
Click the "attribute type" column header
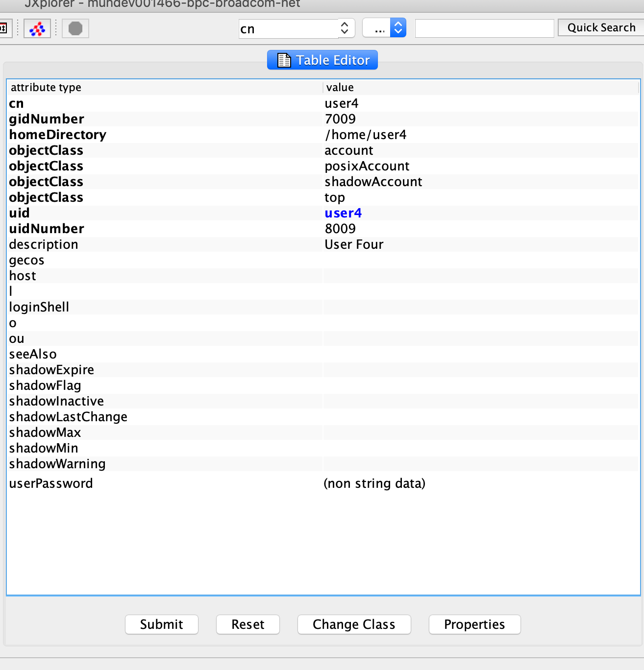pyautogui.click(x=46, y=87)
